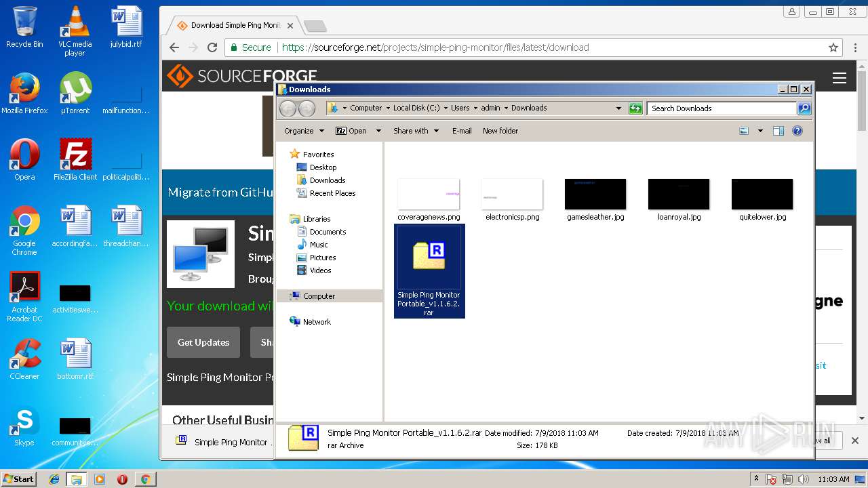The height and width of the screenshot is (488, 868).
Task: Open Internet Explorer from taskbar
Action: pyautogui.click(x=54, y=479)
